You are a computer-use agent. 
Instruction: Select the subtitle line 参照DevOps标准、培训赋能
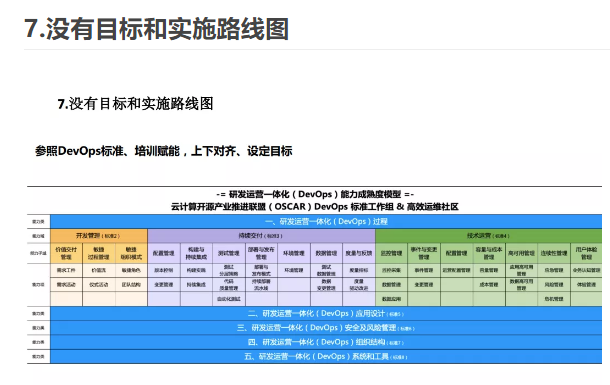[107, 151]
